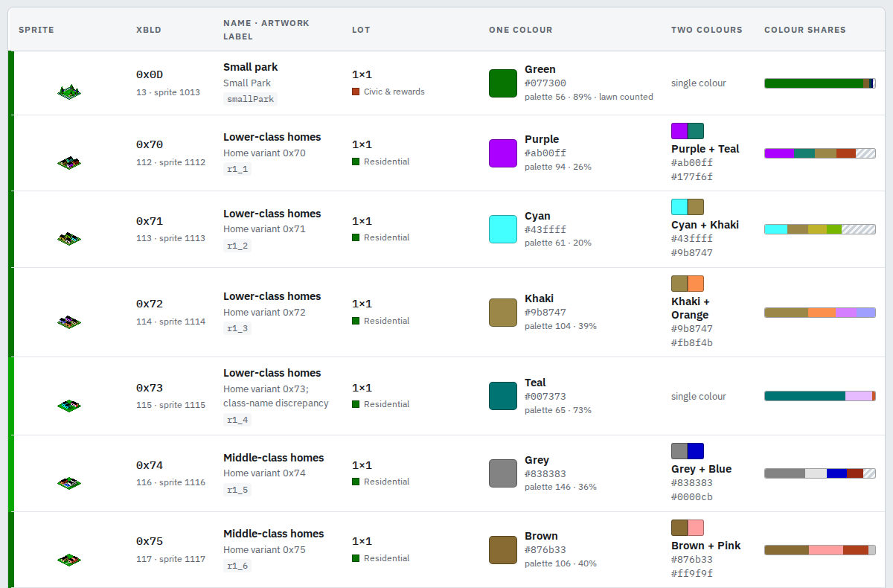Click the Brown + Pink colour shares bar
893x588 pixels.
[820, 550]
